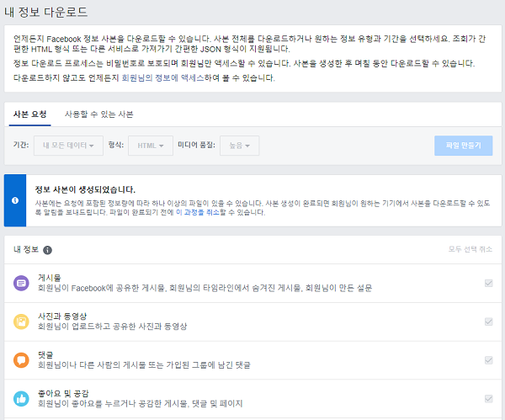This screenshot has width=505, height=420.
Task: Open the HTML format dropdown
Action: pyautogui.click(x=151, y=146)
